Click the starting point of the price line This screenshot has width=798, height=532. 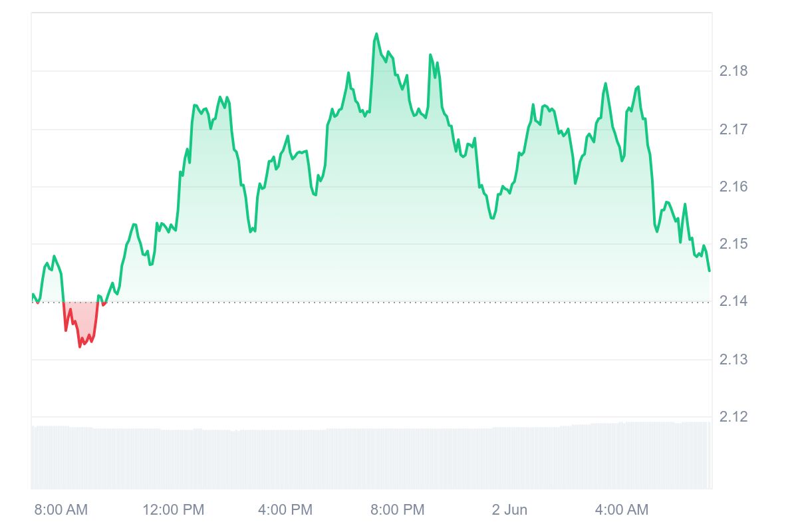(33, 294)
